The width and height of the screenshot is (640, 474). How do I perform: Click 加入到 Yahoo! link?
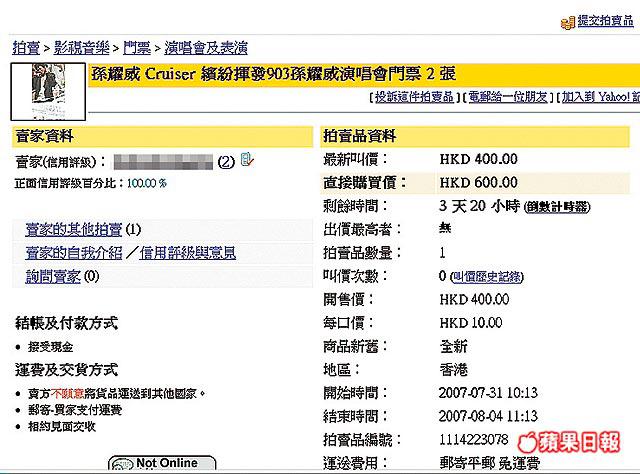coord(600,97)
